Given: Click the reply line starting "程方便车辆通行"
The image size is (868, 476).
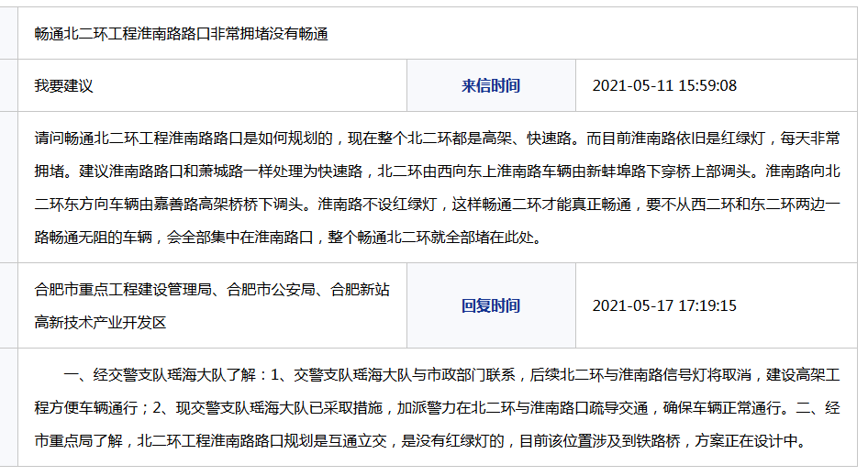Looking at the screenshot, I should coord(437,408).
